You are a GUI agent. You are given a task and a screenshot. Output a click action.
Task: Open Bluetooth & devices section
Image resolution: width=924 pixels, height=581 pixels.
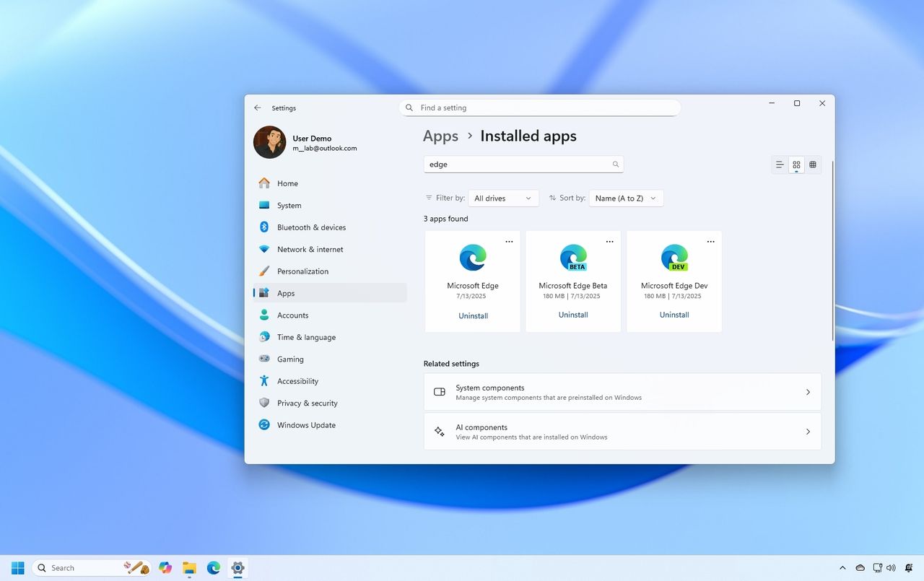[330, 227]
